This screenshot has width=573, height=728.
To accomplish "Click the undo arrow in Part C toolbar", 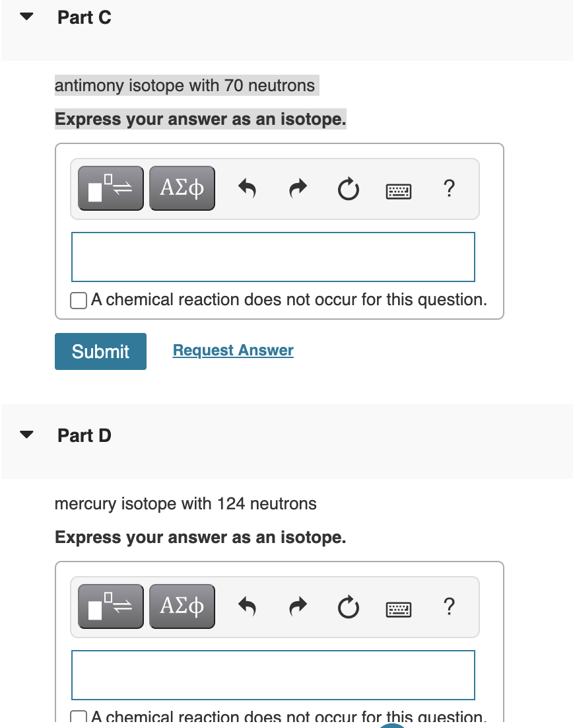I will point(248,188).
